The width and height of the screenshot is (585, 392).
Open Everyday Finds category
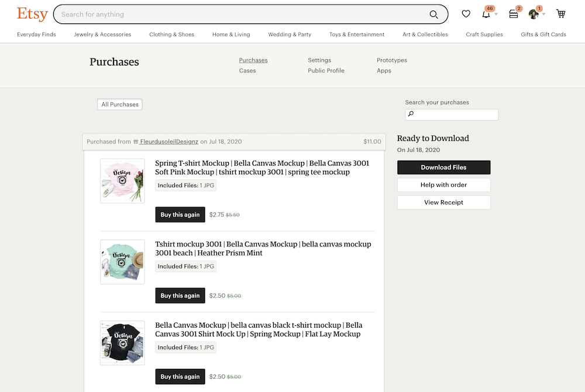point(36,35)
